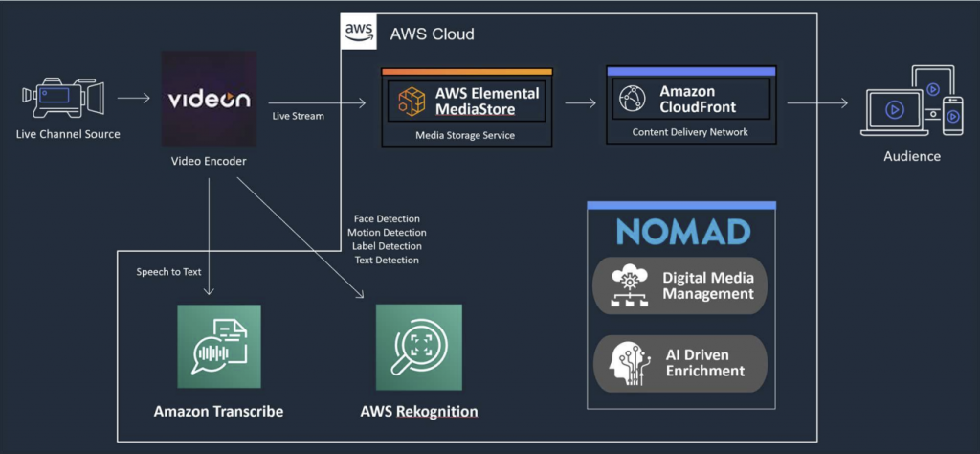
Task: Click the 'Speech to Text' label
Action: (168, 273)
